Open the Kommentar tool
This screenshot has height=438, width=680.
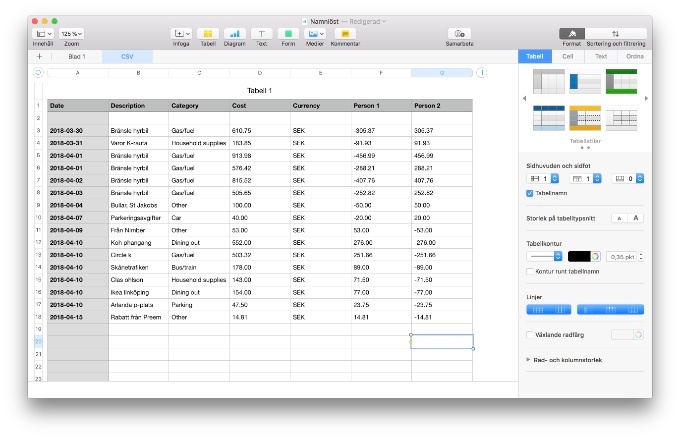point(345,33)
